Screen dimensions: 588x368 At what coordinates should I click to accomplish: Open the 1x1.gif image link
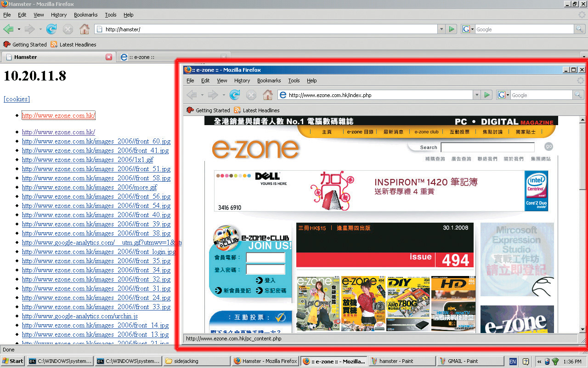click(x=88, y=160)
